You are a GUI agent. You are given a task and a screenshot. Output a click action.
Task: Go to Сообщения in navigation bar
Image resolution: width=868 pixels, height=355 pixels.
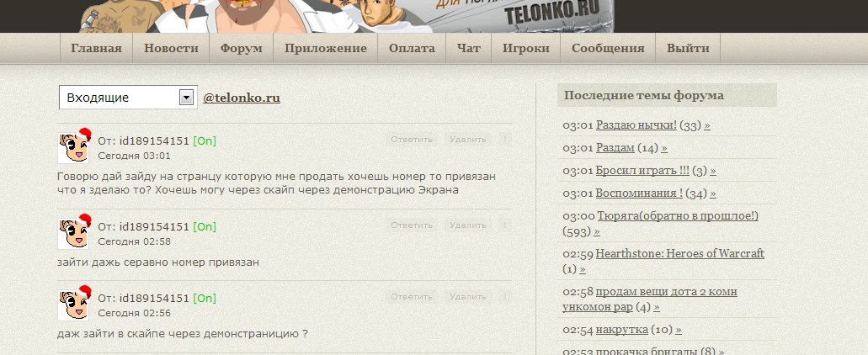tap(608, 48)
